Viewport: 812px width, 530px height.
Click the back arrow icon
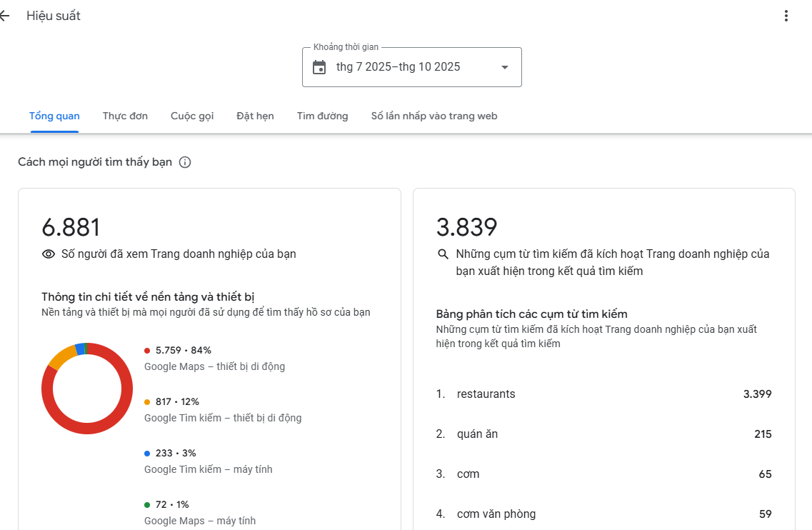click(x=5, y=16)
